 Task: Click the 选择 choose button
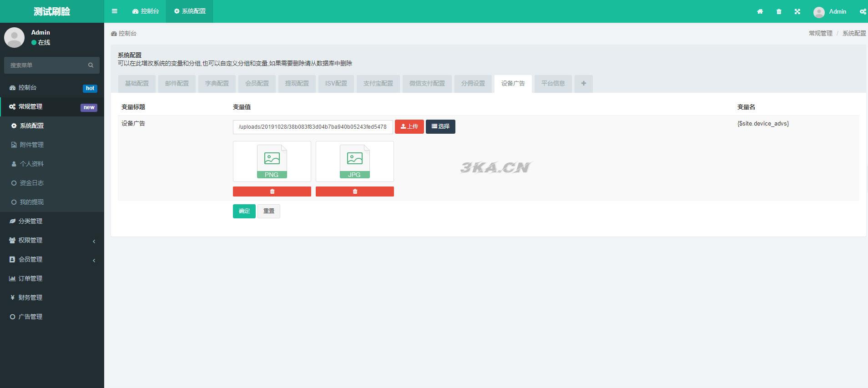(x=440, y=126)
